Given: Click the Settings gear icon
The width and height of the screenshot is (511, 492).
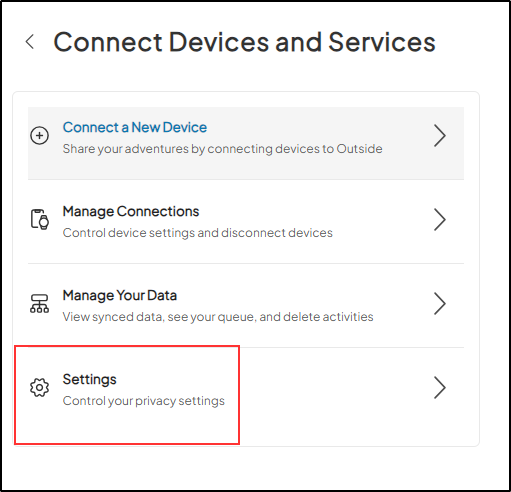Looking at the screenshot, I should [39, 387].
